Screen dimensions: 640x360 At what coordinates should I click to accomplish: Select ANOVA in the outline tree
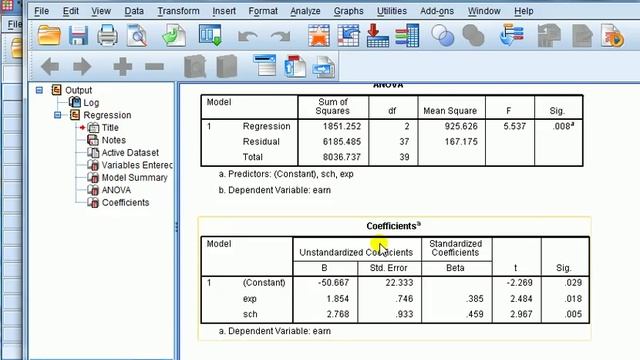116,190
